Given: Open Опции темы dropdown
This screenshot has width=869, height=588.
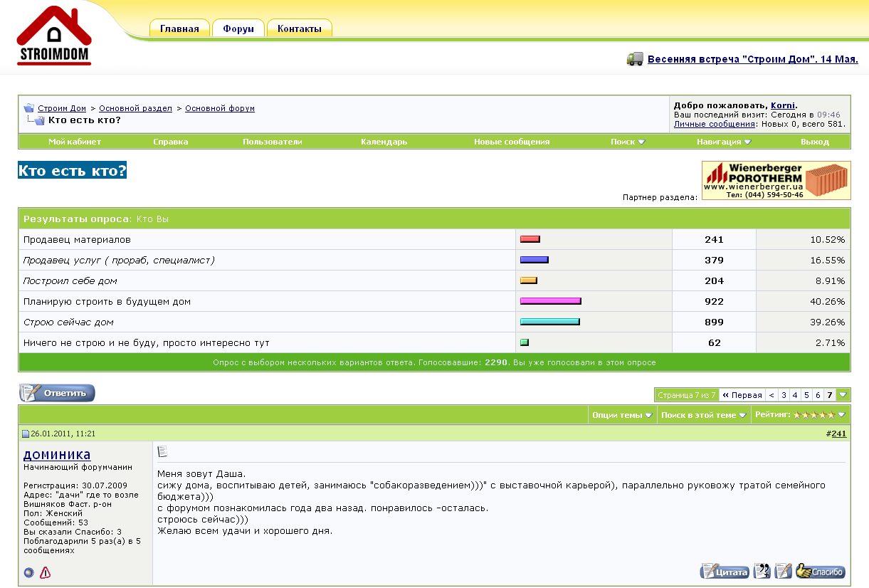Looking at the screenshot, I should click(623, 415).
